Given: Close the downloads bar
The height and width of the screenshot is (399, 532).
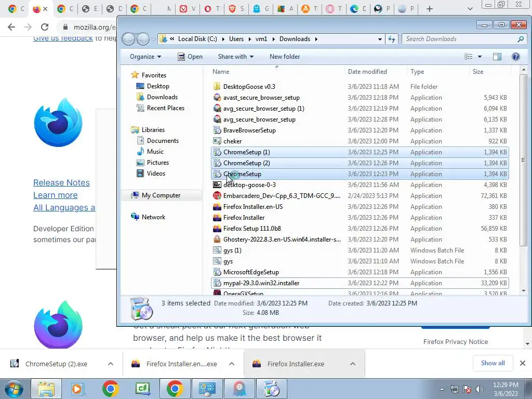Looking at the screenshot, I should tap(523, 363).
